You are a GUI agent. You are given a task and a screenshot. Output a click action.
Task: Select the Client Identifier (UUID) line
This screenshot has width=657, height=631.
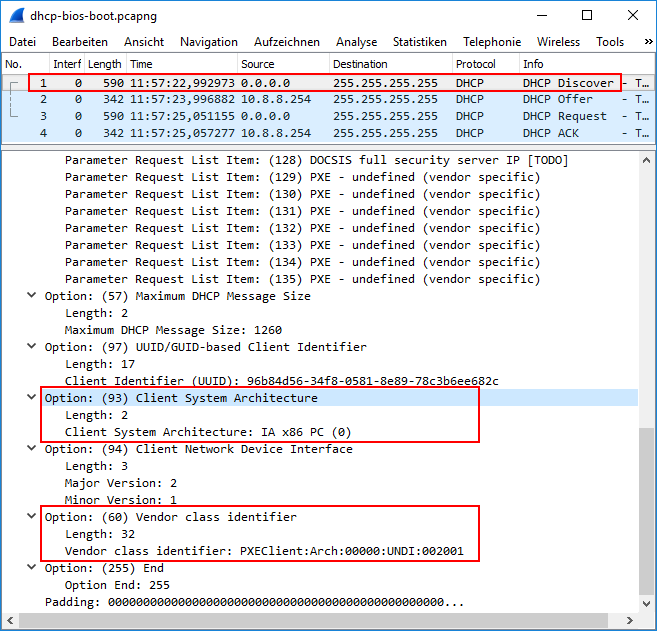(x=281, y=381)
